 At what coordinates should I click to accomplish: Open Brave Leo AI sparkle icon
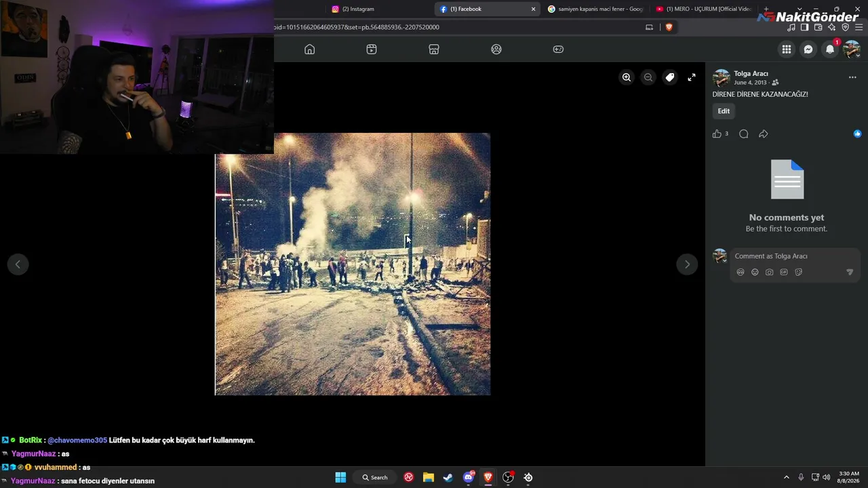(832, 27)
